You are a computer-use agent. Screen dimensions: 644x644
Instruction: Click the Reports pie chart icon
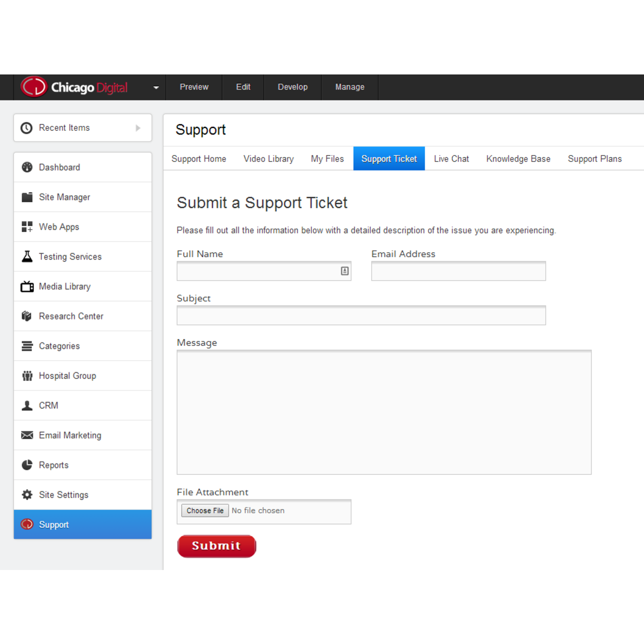point(27,465)
